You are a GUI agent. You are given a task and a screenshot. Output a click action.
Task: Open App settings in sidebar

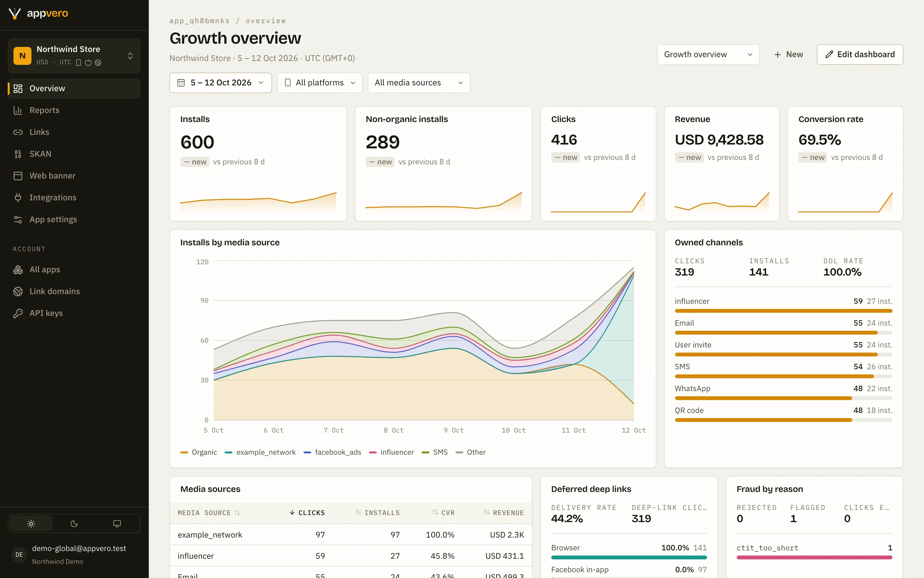(x=74, y=219)
